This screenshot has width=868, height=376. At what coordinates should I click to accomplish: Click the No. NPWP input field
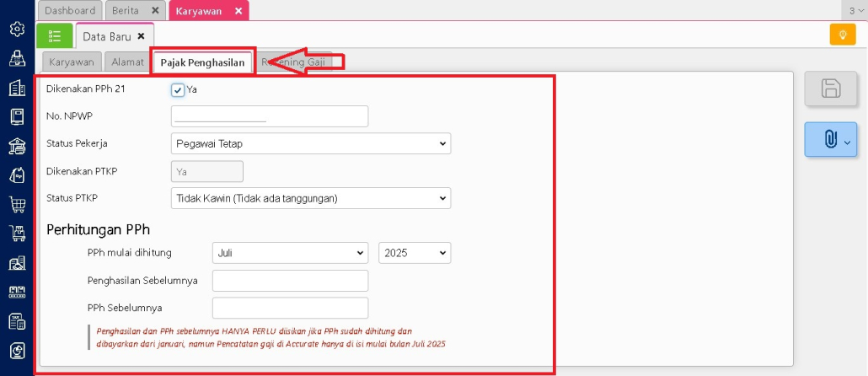[269, 116]
